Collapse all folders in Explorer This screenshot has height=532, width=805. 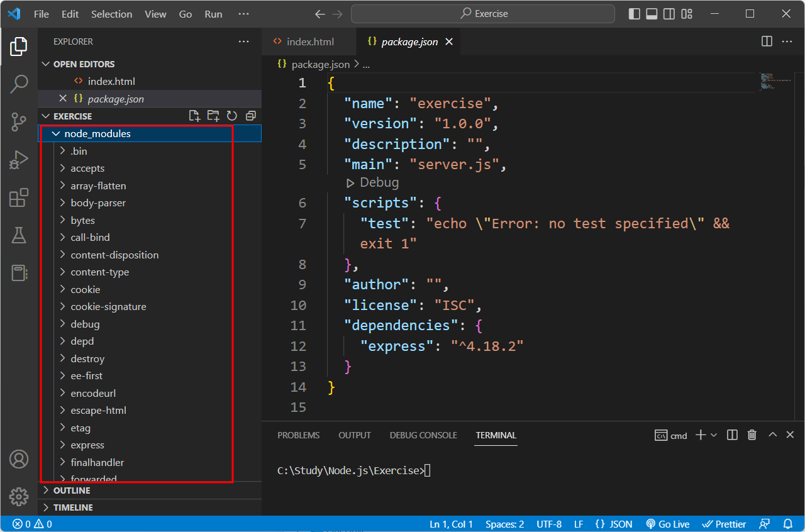[x=250, y=116]
